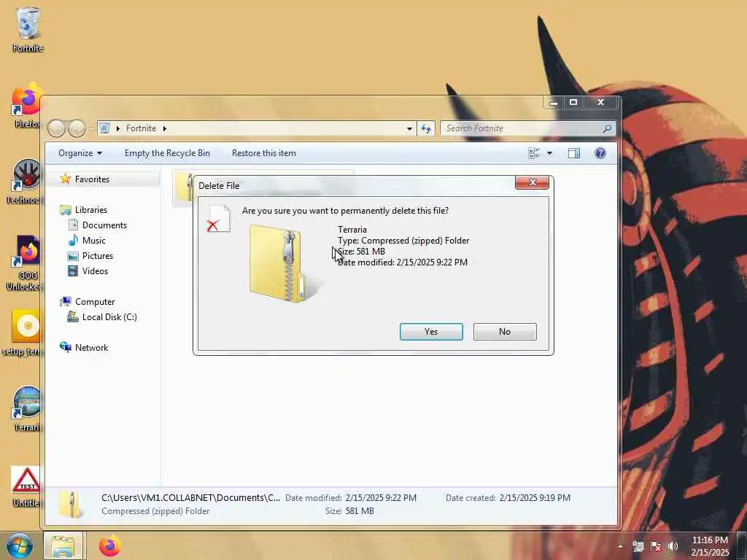Screen dimensions: 747x560
Task: Click the Explorer back arrow button
Action: 56,128
